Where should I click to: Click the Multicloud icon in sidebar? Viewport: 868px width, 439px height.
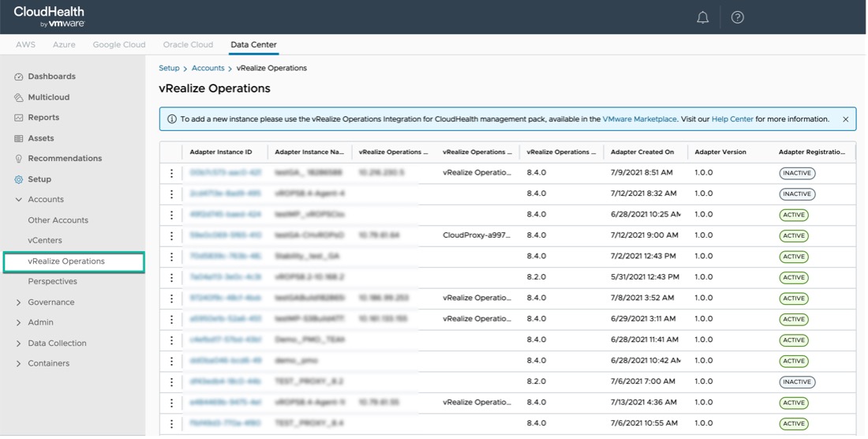click(x=19, y=97)
